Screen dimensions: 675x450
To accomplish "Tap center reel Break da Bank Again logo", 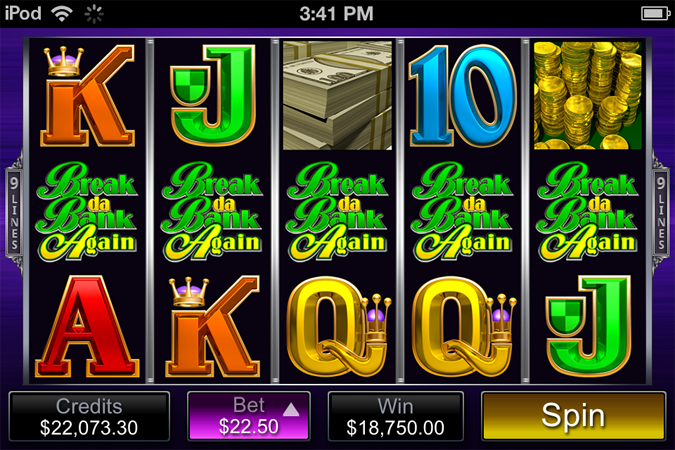I will [338, 212].
